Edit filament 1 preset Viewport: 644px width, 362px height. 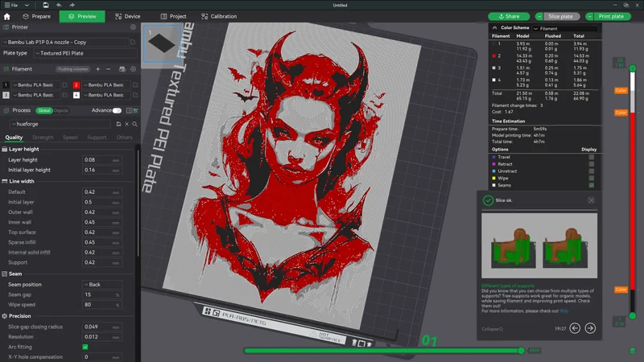coord(65,85)
